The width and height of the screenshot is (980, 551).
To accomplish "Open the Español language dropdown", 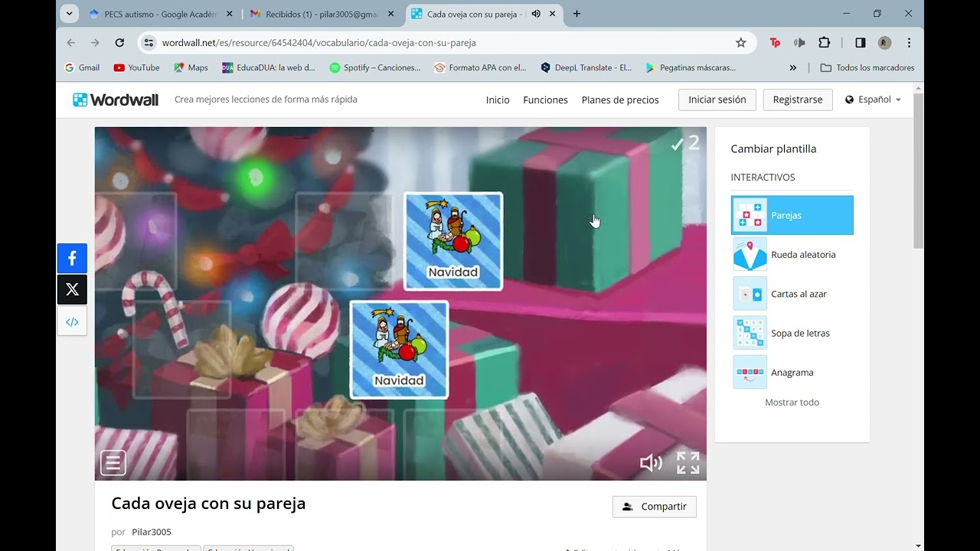I will (x=873, y=99).
